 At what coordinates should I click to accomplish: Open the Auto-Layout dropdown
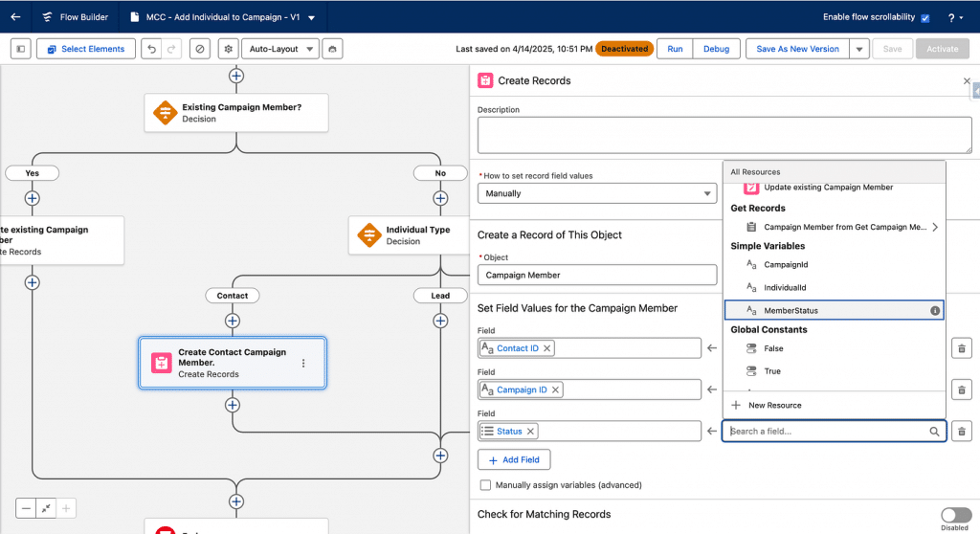coord(279,49)
